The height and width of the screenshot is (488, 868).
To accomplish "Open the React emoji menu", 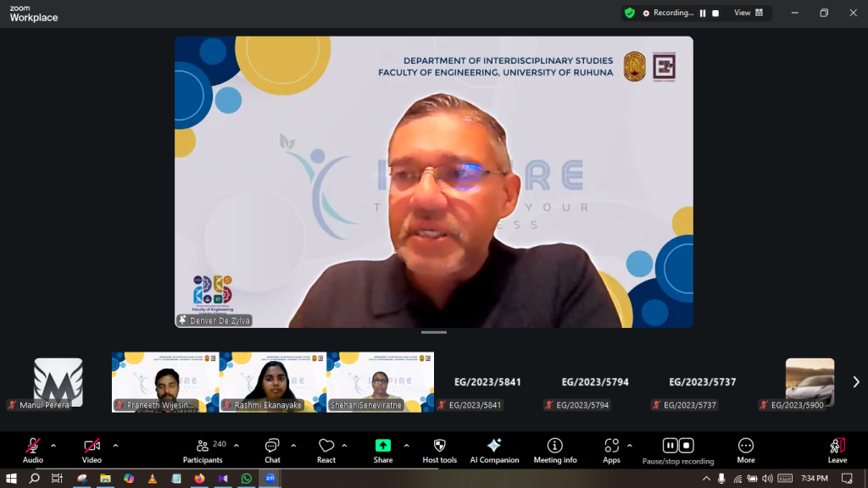I will (x=326, y=449).
